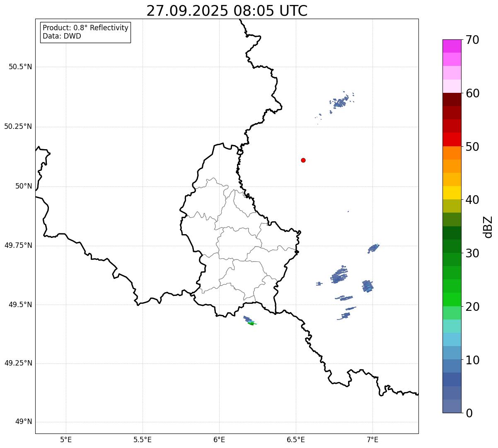The width and height of the screenshot is (498, 448).
Task: Select the bright green 20 dBZ colorbar segment
Action: (452, 299)
